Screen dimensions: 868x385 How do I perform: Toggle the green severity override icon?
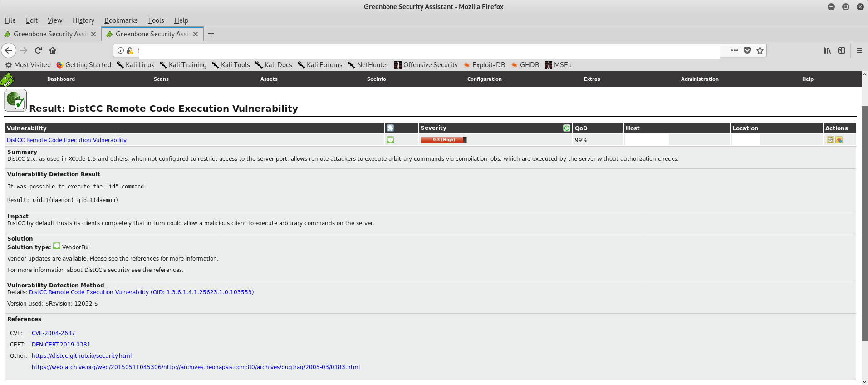point(567,128)
